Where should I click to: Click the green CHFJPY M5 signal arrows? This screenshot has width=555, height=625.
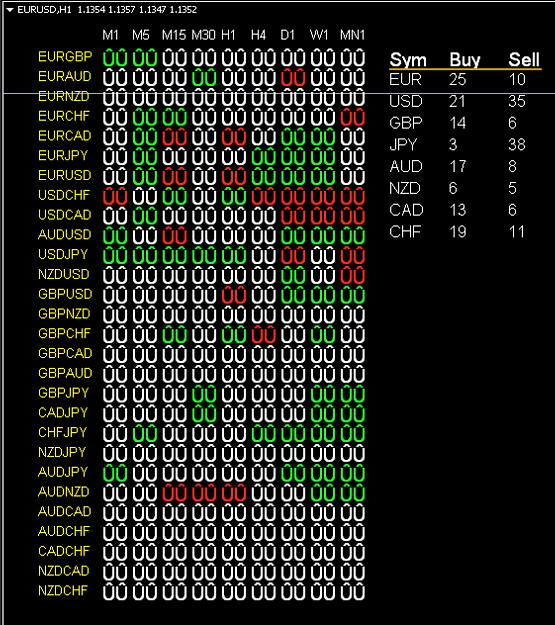145,433
